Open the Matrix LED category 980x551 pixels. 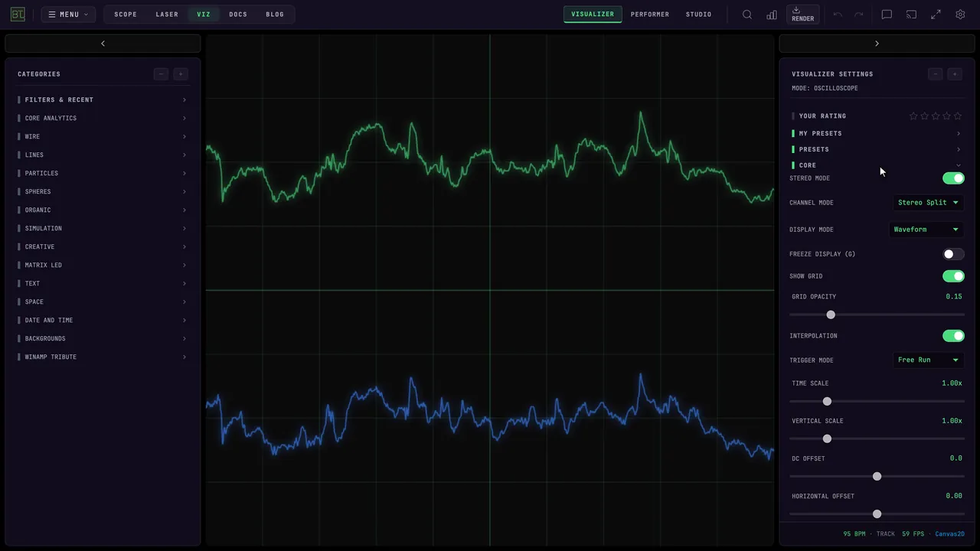[103, 266]
